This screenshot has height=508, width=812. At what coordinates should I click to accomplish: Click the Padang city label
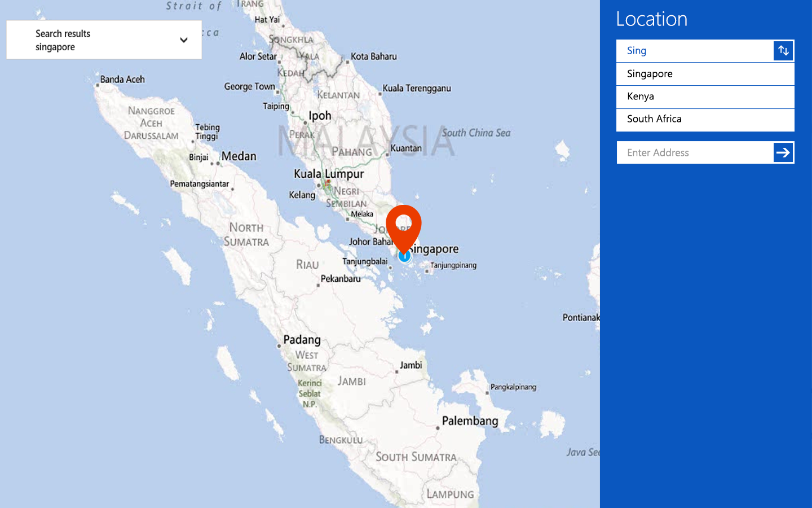[302, 340]
